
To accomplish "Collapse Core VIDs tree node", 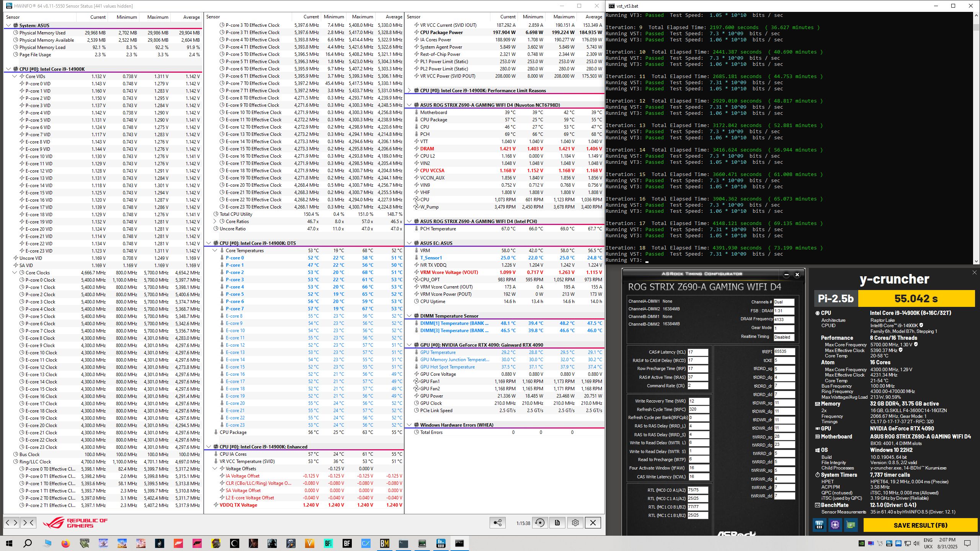I will (x=15, y=76).
